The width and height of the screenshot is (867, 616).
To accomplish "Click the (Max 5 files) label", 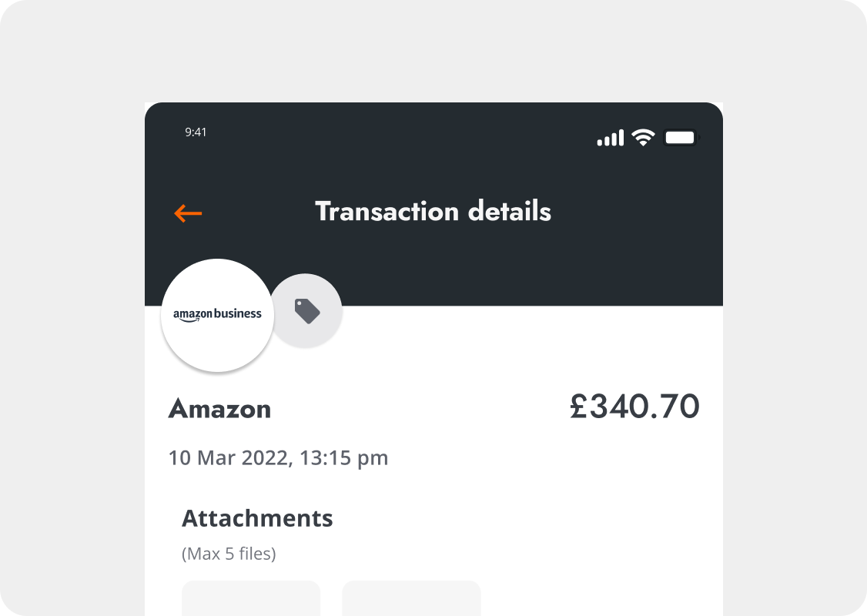I will pos(229,554).
